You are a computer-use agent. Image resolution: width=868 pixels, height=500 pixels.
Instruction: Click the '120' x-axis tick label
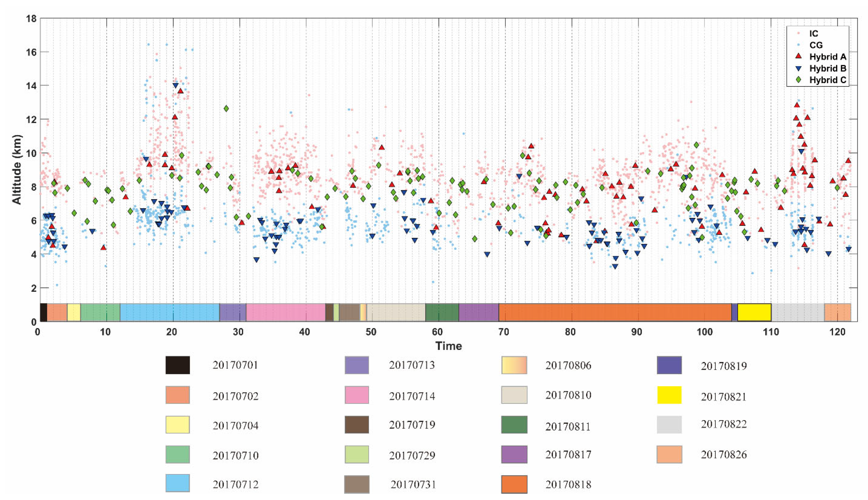837,332
